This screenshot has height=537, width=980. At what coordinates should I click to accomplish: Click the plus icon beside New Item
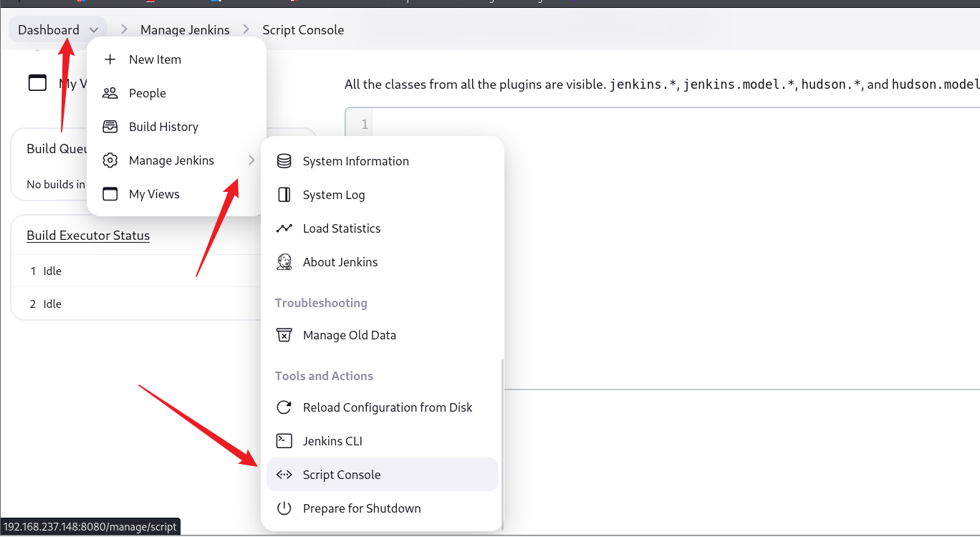click(110, 59)
